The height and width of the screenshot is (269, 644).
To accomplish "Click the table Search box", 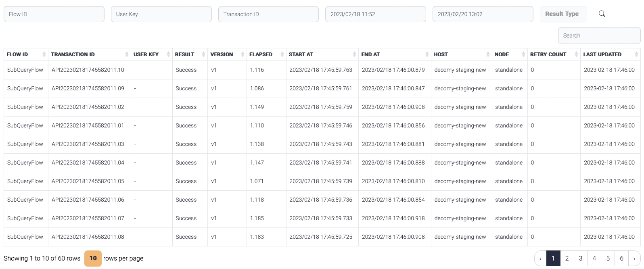I will (x=599, y=35).
